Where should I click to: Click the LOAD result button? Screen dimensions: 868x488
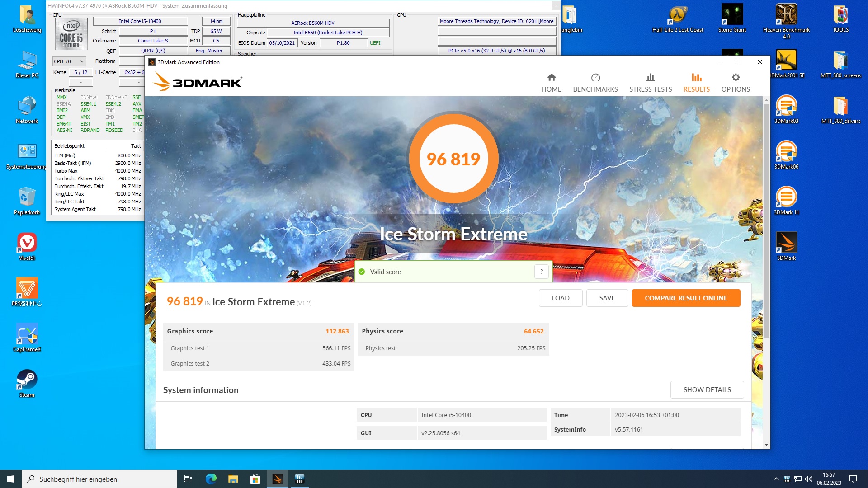560,298
